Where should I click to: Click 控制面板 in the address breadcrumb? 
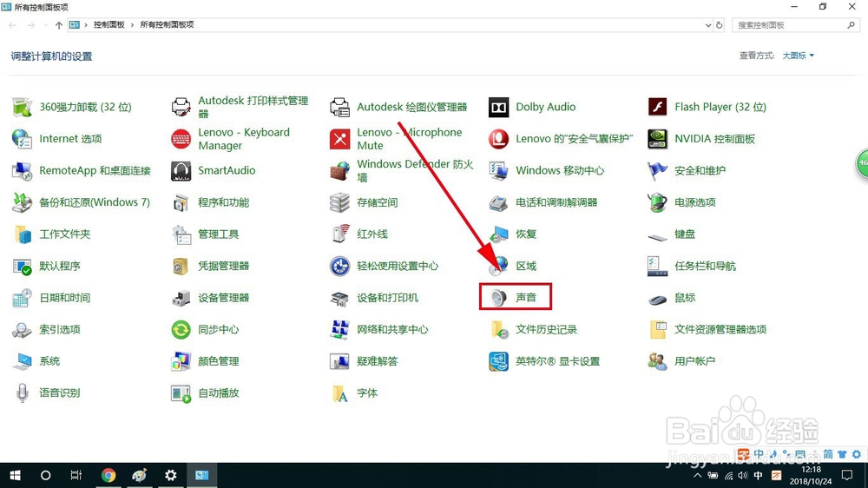109,25
